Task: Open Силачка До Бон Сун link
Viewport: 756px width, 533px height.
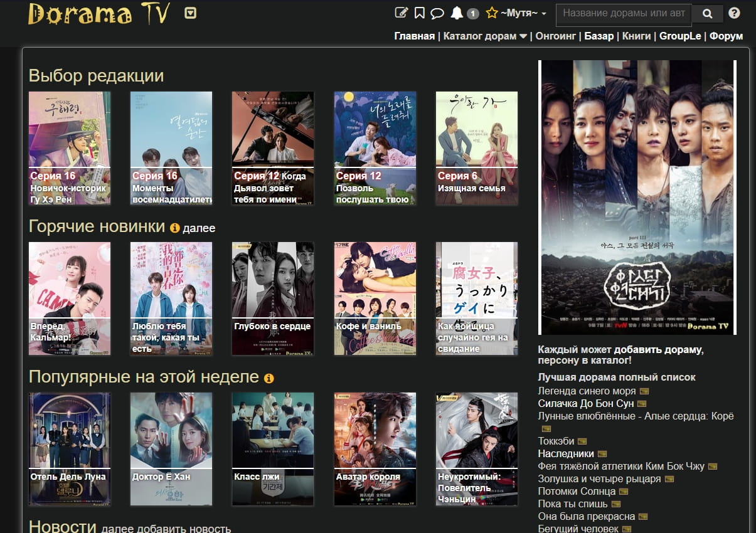Action: click(x=586, y=403)
